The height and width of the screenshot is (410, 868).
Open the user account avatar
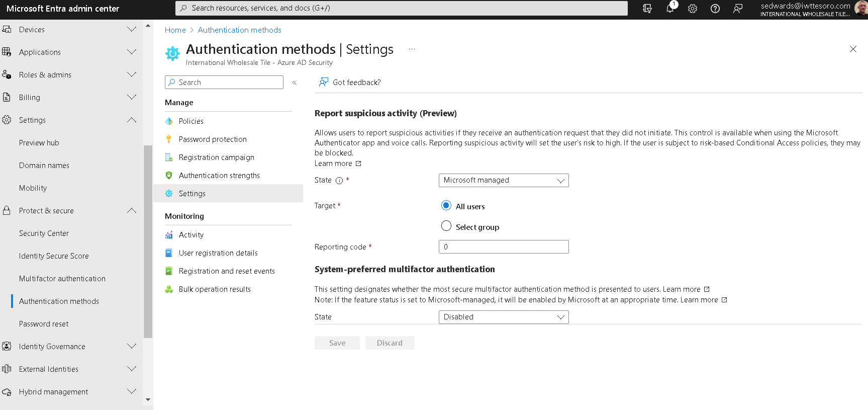coord(861,9)
